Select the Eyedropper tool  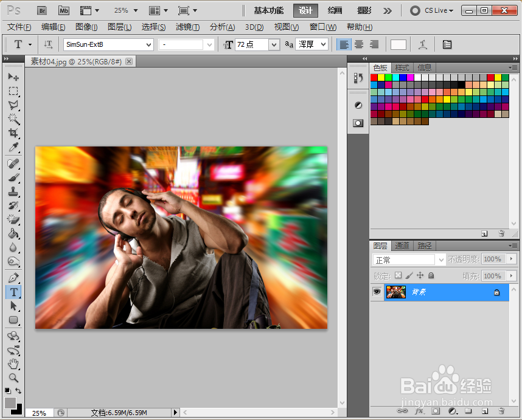13,147
